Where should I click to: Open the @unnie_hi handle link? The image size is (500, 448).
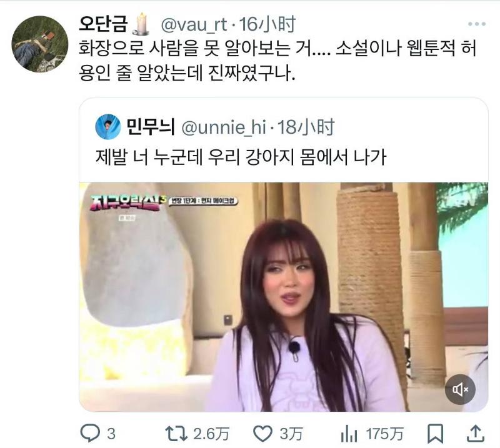click(224, 127)
